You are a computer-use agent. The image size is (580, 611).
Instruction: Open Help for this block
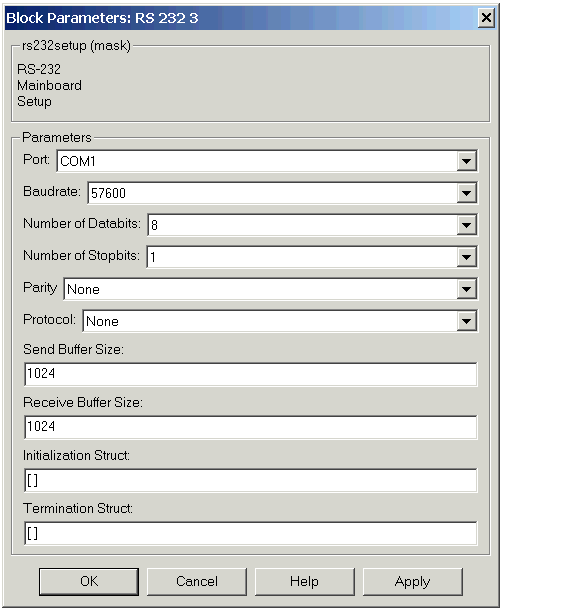pos(305,581)
